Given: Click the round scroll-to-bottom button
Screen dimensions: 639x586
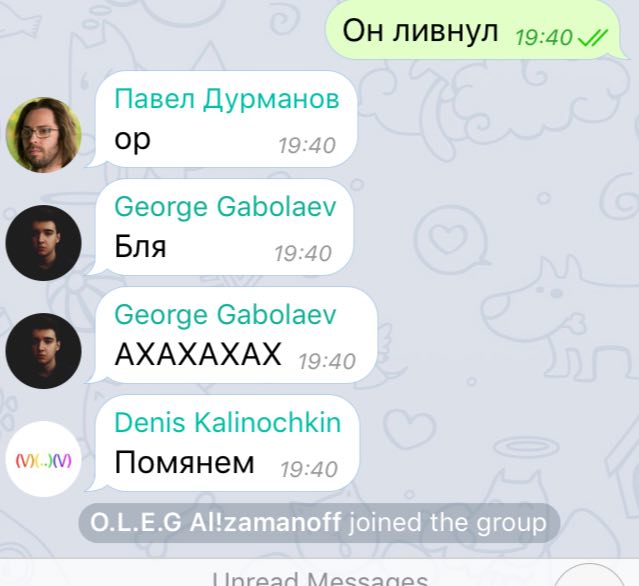Looking at the screenshot, I should [589, 579].
